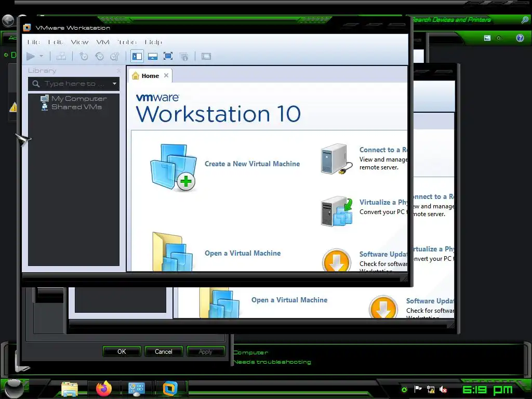This screenshot has width=532, height=399.
Task: Click the Start orb button
Action: coord(13,388)
